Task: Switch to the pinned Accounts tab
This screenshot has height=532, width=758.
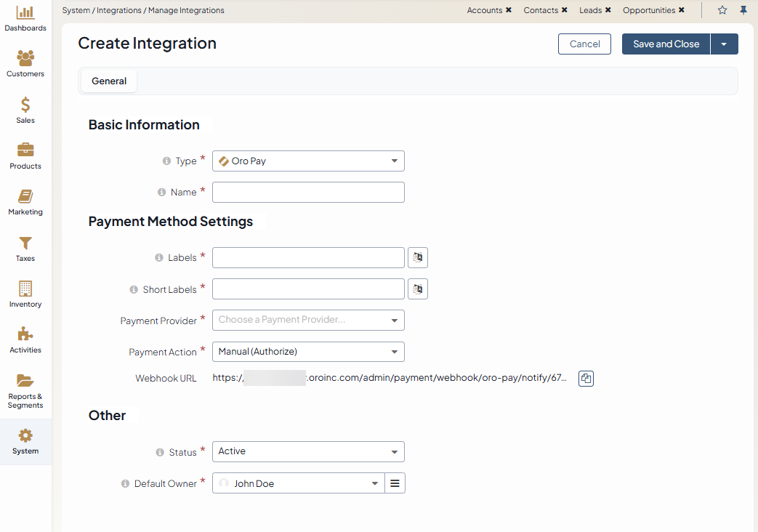Action: 484,10
